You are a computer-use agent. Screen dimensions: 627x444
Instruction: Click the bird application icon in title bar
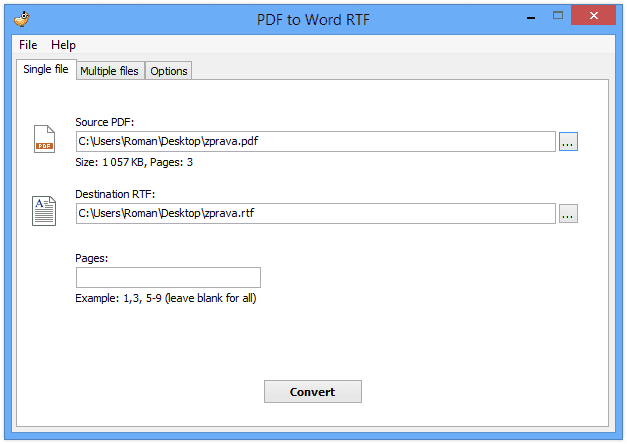click(x=22, y=19)
